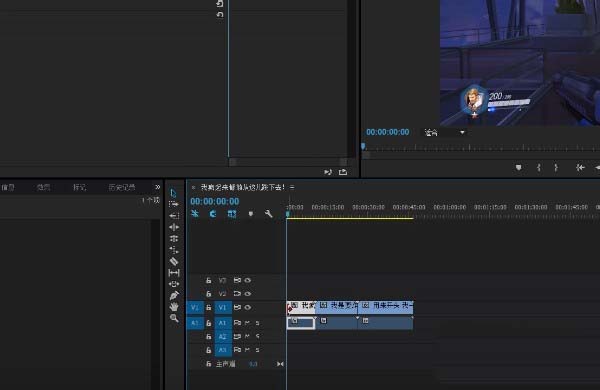Click Mark In in Program monitor
Screen dimensions: 600x390
[x=539, y=168]
